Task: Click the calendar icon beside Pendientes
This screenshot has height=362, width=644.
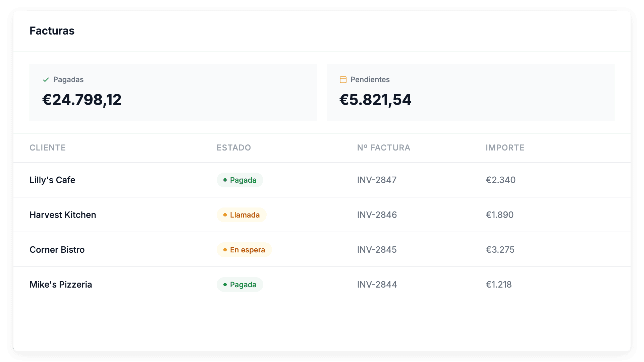Action: tap(343, 80)
